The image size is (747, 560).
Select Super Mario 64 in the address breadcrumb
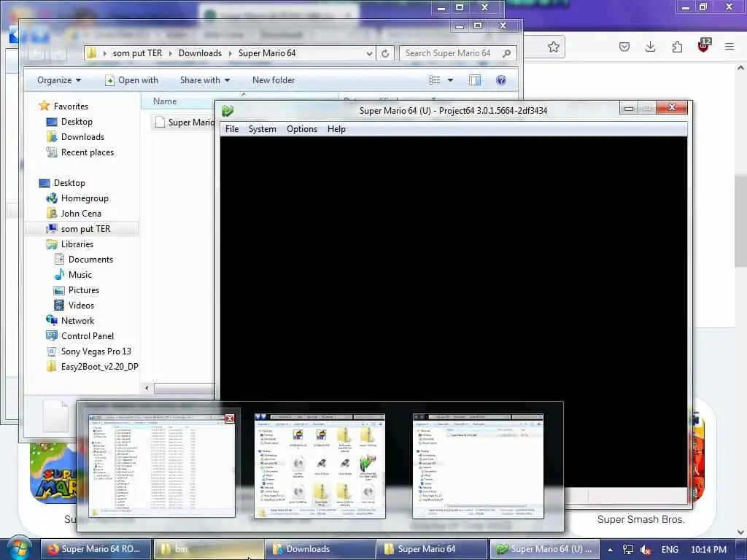(x=267, y=53)
